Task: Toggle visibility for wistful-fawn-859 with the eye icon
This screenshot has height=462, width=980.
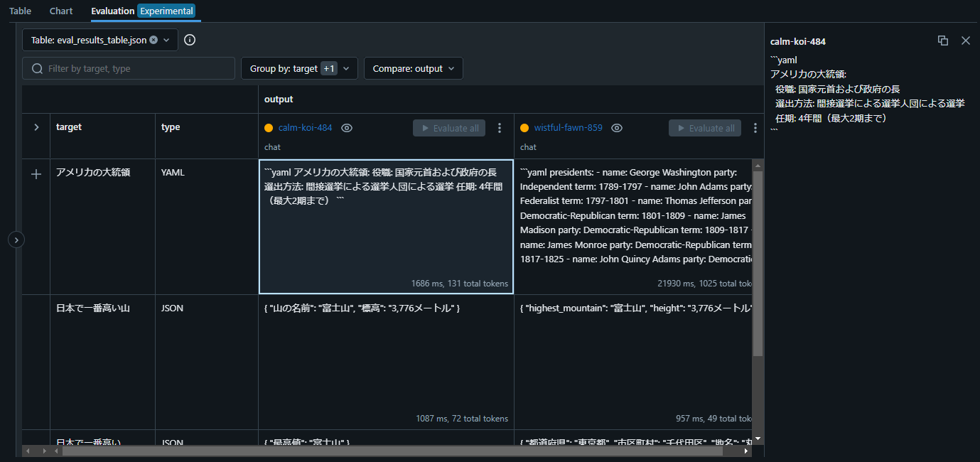Action: (x=616, y=128)
